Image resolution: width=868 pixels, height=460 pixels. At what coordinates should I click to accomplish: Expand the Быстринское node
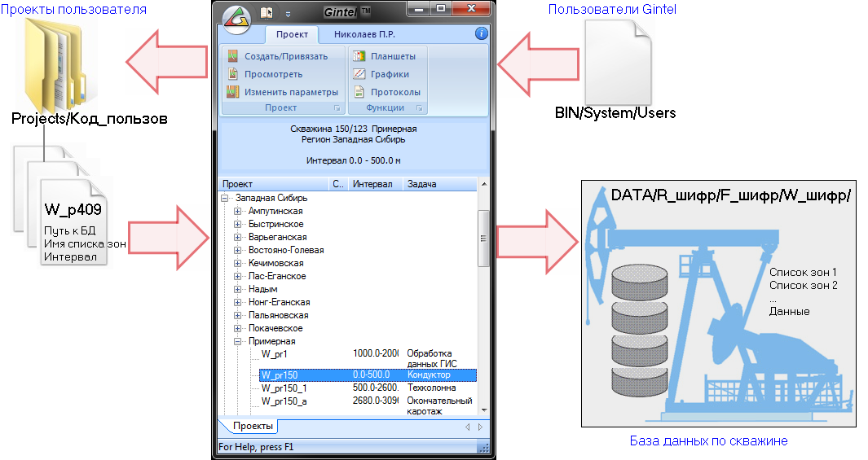click(x=237, y=224)
